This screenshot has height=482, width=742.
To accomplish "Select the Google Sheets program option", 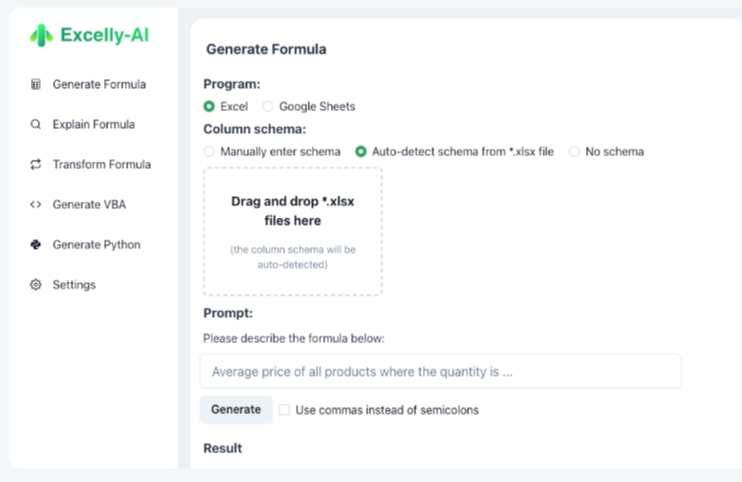I will pos(268,106).
